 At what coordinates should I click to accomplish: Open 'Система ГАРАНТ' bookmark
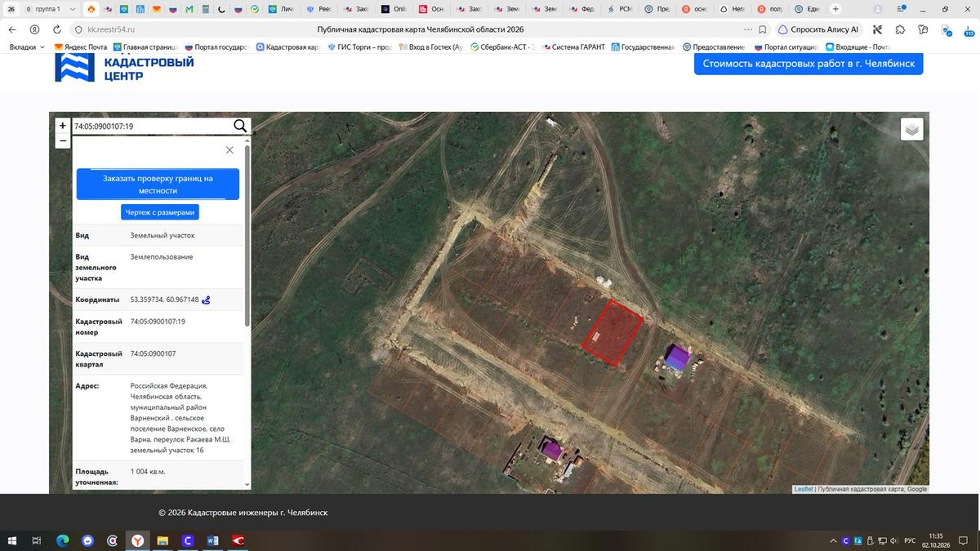[572, 47]
